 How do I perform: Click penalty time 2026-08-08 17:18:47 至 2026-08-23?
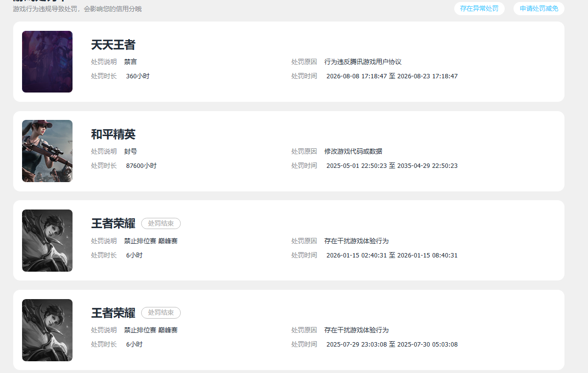click(392, 76)
